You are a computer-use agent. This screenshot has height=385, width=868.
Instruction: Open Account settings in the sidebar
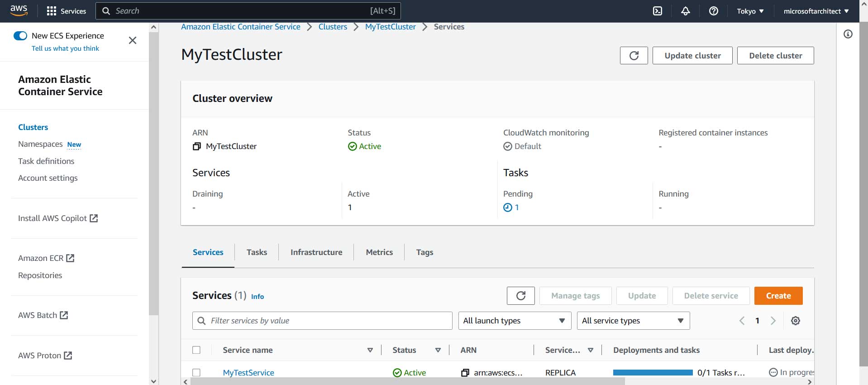pos(48,178)
